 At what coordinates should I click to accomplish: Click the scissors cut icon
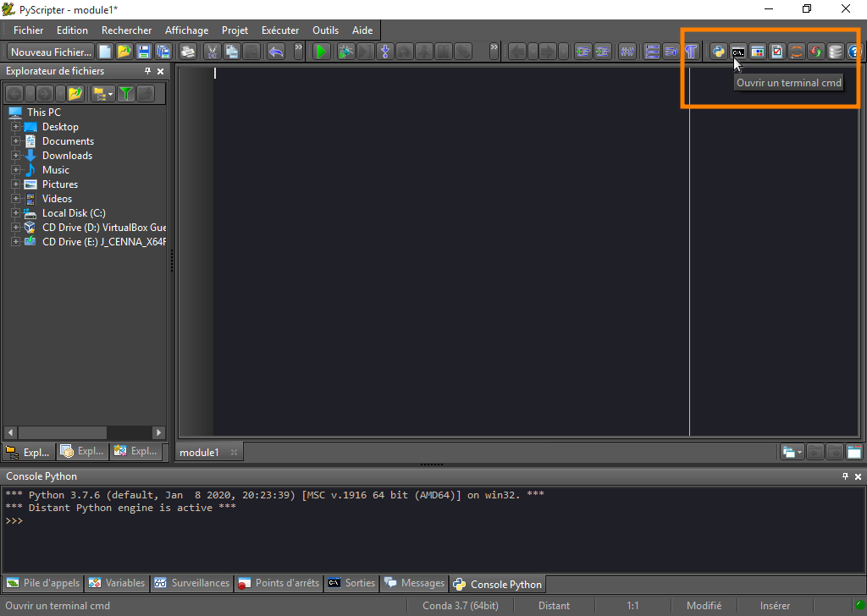[x=213, y=52]
